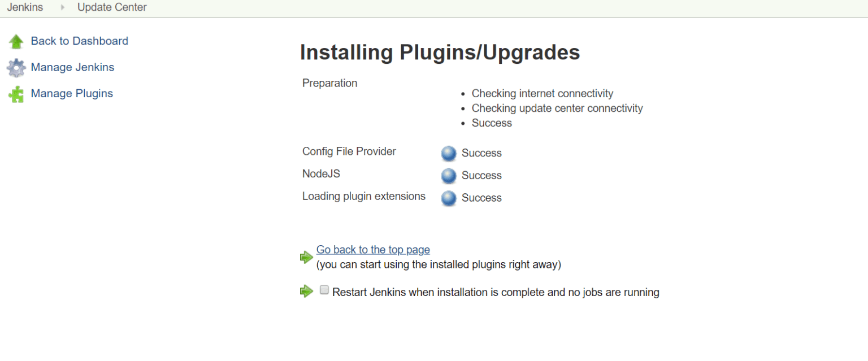Click the blue status ball beside Config File Provider
The height and width of the screenshot is (361, 868).
(x=449, y=153)
